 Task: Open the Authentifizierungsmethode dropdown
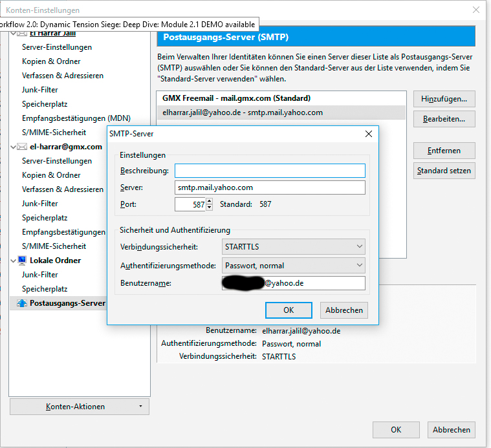pos(294,266)
